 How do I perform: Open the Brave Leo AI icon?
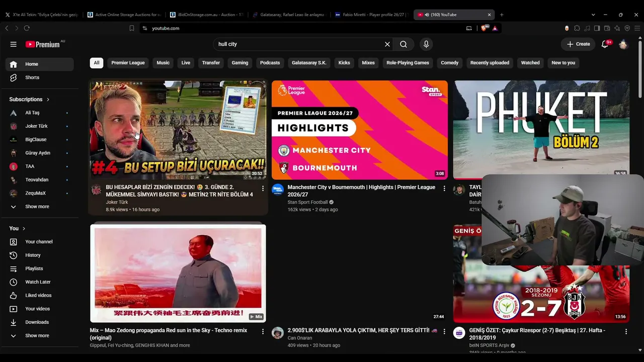point(617,28)
